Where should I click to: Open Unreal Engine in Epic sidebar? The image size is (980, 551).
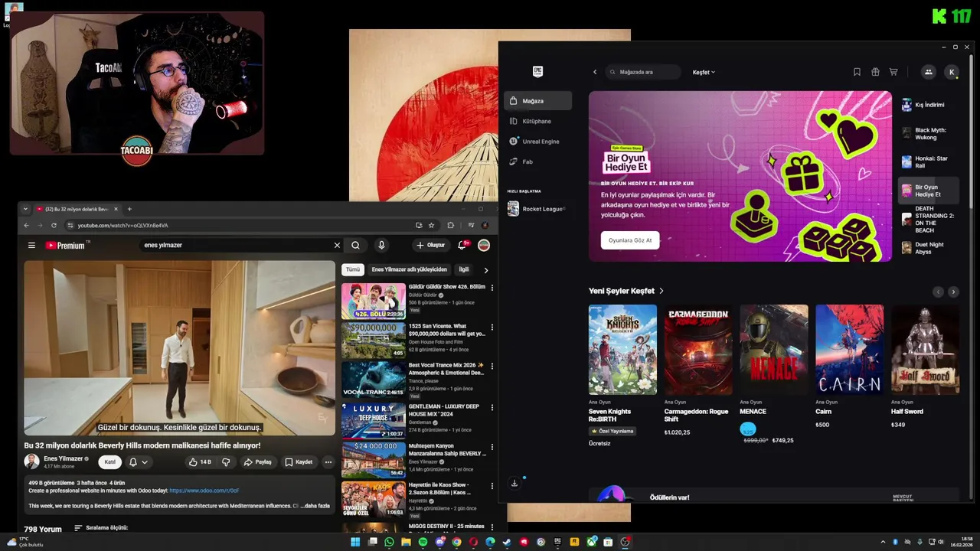tap(537, 142)
